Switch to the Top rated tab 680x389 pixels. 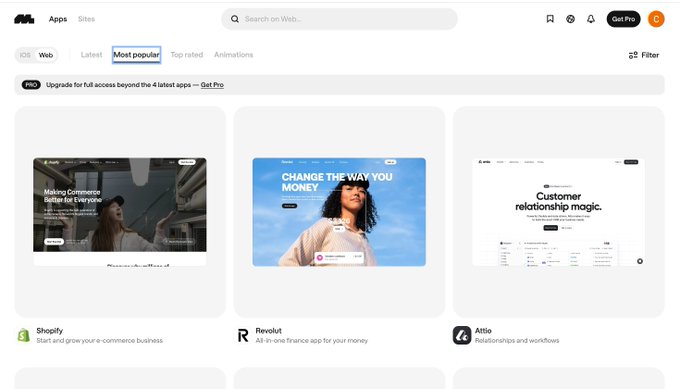tap(186, 55)
